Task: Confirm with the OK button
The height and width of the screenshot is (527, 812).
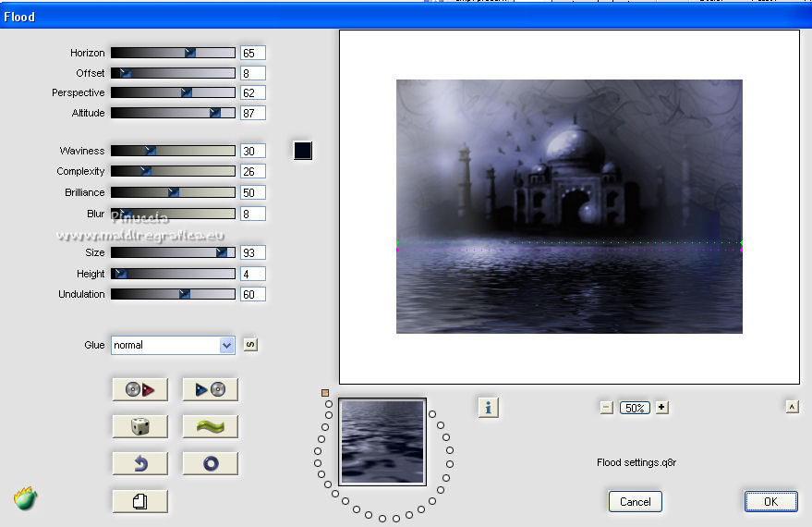Action: [771, 502]
